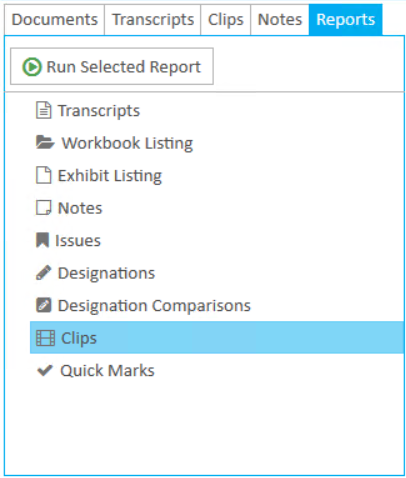The height and width of the screenshot is (478, 406).
Task: Run the selected report
Action: click(112, 66)
